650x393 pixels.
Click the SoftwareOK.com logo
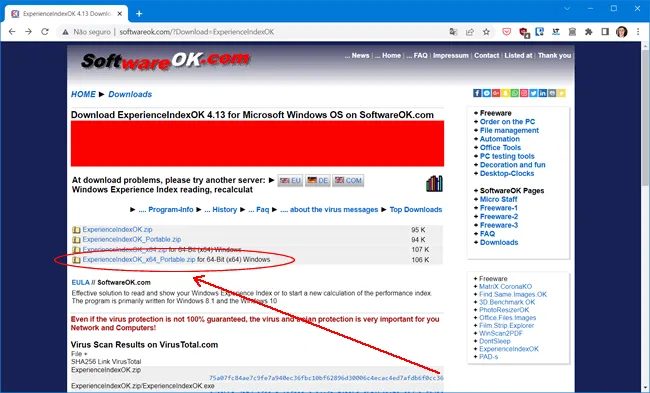(165, 61)
